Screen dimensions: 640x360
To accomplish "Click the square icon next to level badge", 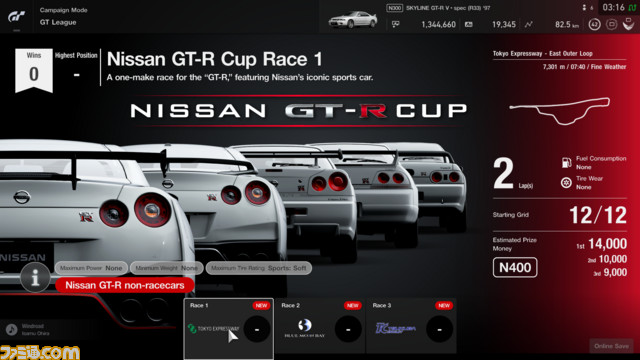I will point(611,24).
